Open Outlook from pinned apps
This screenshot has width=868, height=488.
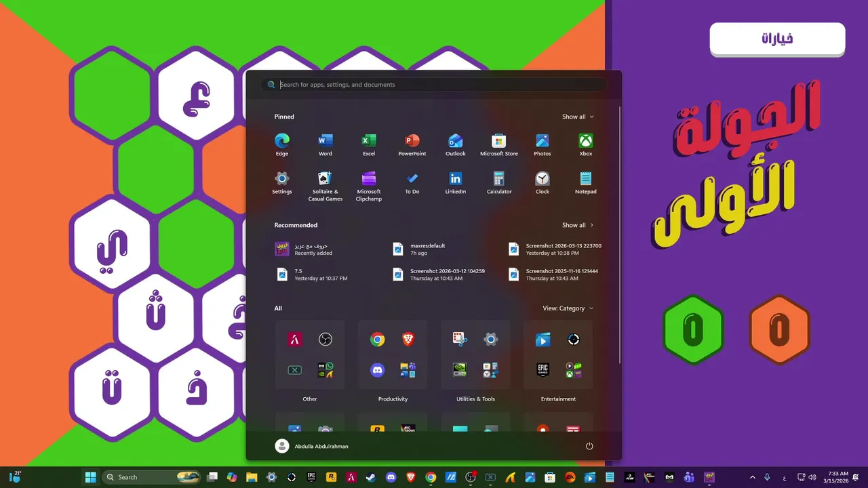(x=456, y=144)
